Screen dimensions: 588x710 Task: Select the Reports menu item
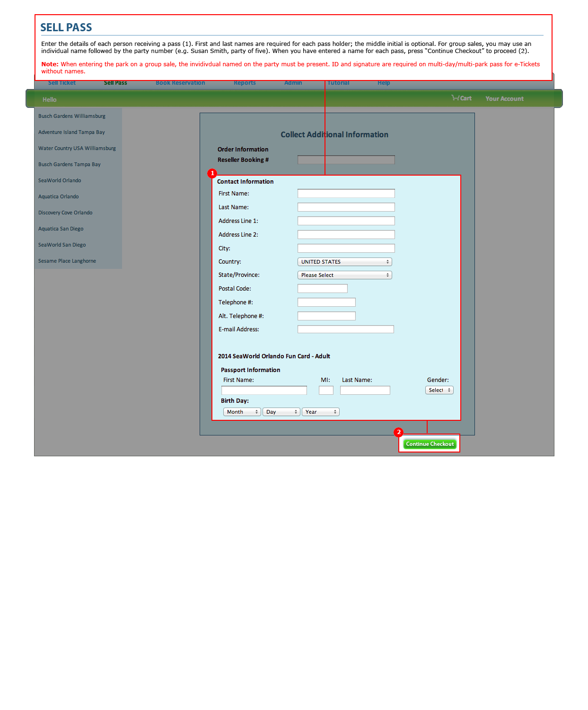tap(245, 83)
